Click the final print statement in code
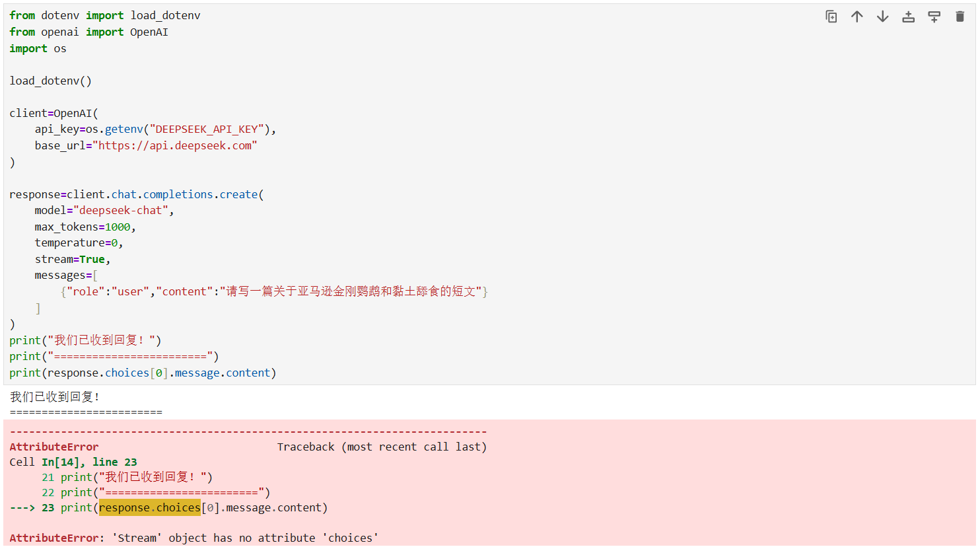The height and width of the screenshot is (549, 980). click(143, 373)
